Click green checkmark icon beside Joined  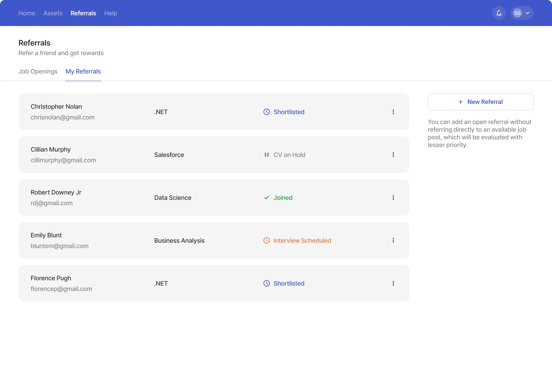tap(267, 198)
